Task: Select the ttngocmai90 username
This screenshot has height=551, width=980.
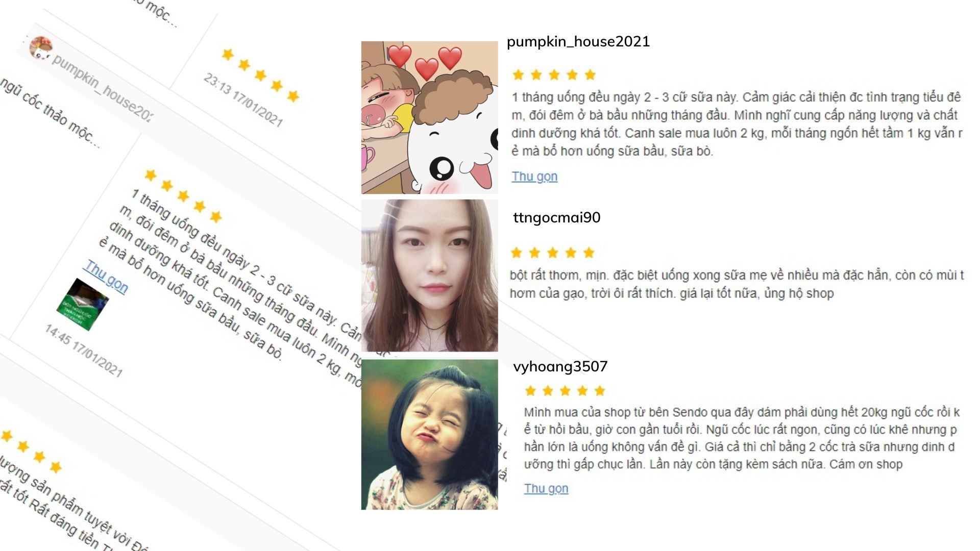Action: tap(556, 217)
